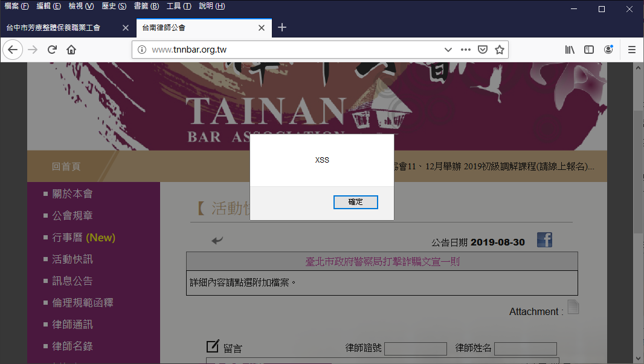This screenshot has width=644, height=364.
Task: Click the scrollbar down arrow
Action: pyautogui.click(x=638, y=358)
